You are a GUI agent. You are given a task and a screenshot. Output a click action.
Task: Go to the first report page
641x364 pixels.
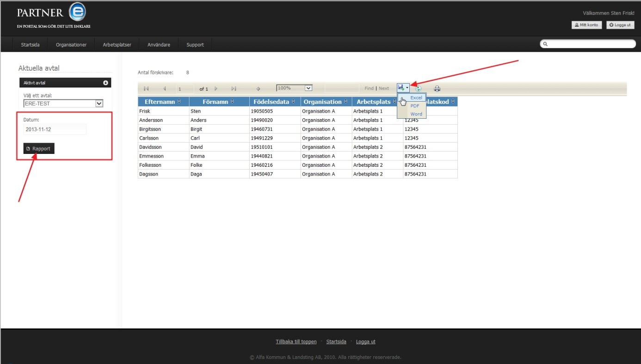point(146,89)
